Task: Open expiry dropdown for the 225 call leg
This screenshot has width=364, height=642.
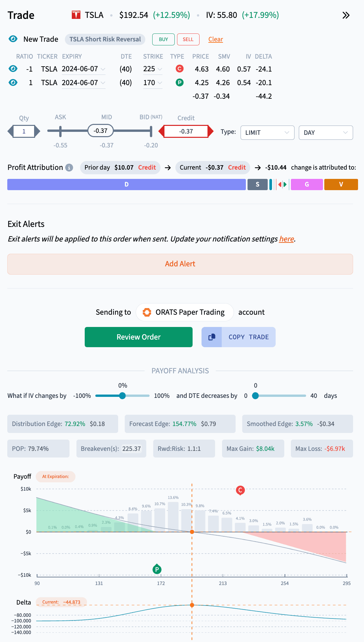Action: 83,69
